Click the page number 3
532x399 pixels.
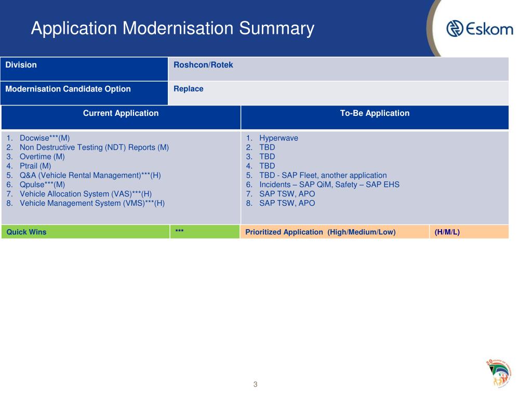tap(255, 384)
